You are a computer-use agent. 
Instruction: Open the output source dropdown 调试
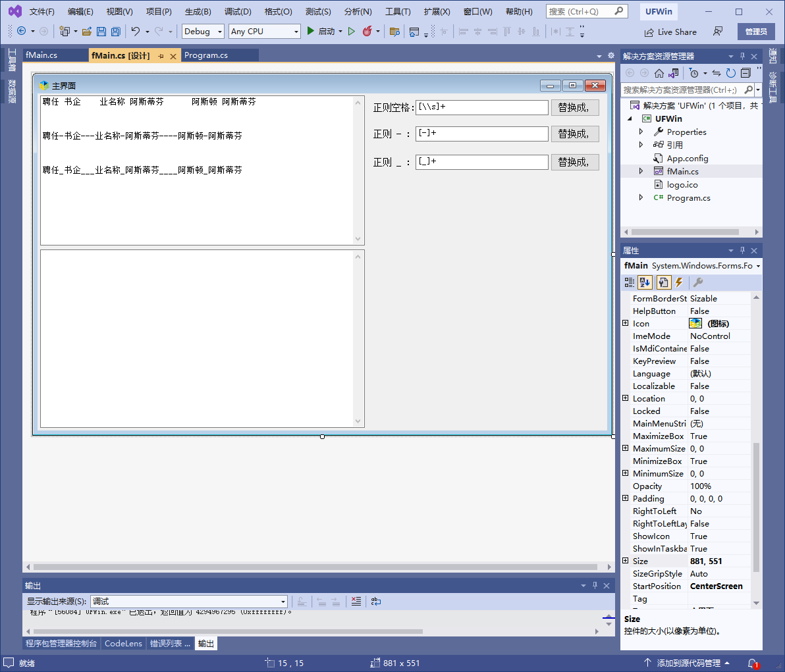click(189, 601)
